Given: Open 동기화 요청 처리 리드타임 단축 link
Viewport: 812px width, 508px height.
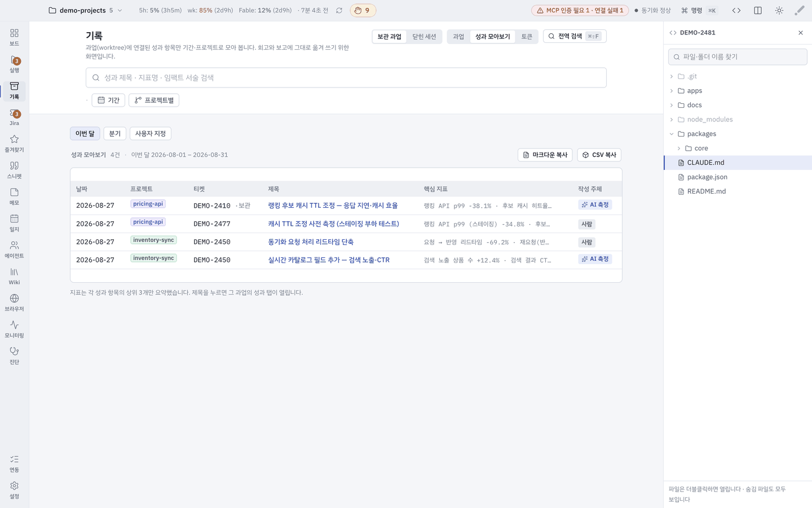Looking at the screenshot, I should pos(311,242).
